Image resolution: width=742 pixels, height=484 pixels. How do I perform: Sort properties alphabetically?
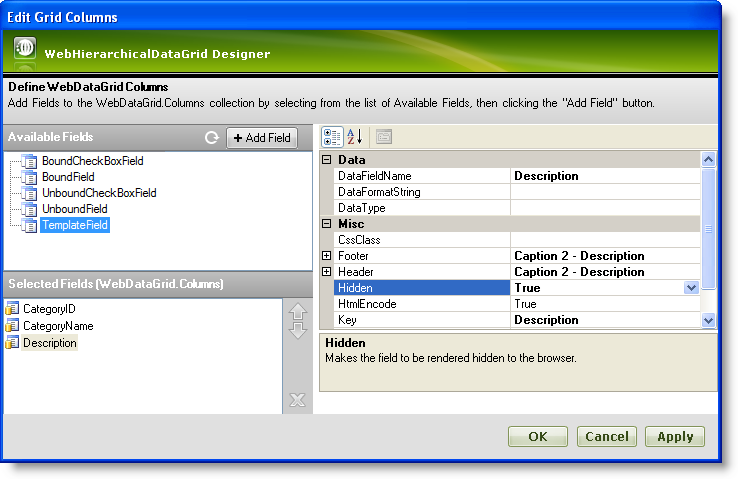point(355,137)
